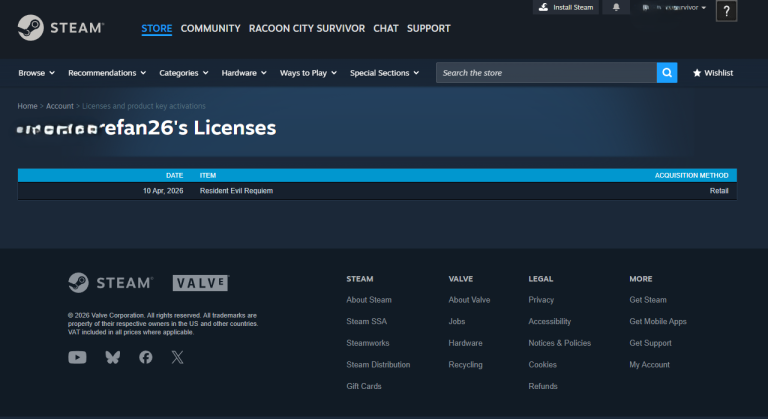Expand the Recommendations dropdown
Screen dimensions: 768x419
pyautogui.click(x=107, y=73)
